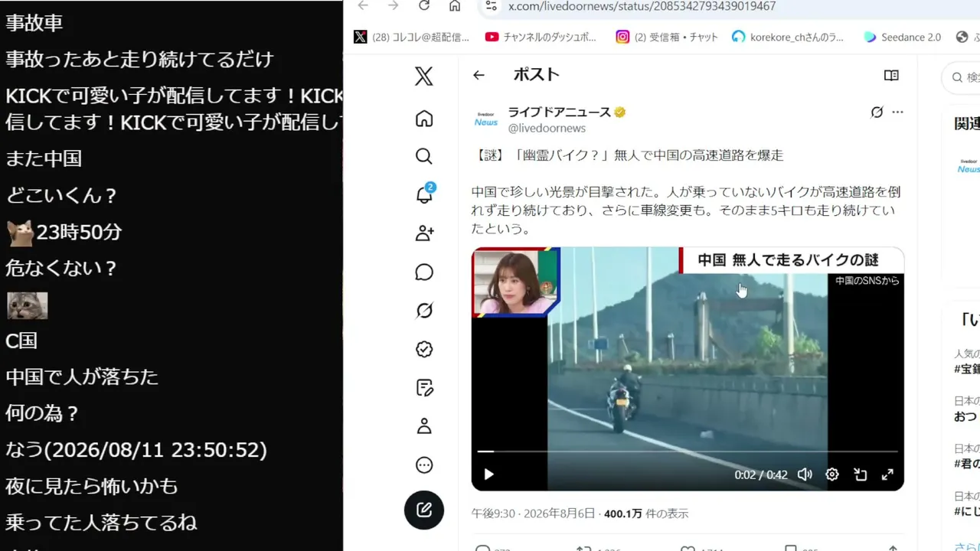Open Profile from the X sidebar
Viewport: 980px width, 551px height.
pyautogui.click(x=424, y=426)
